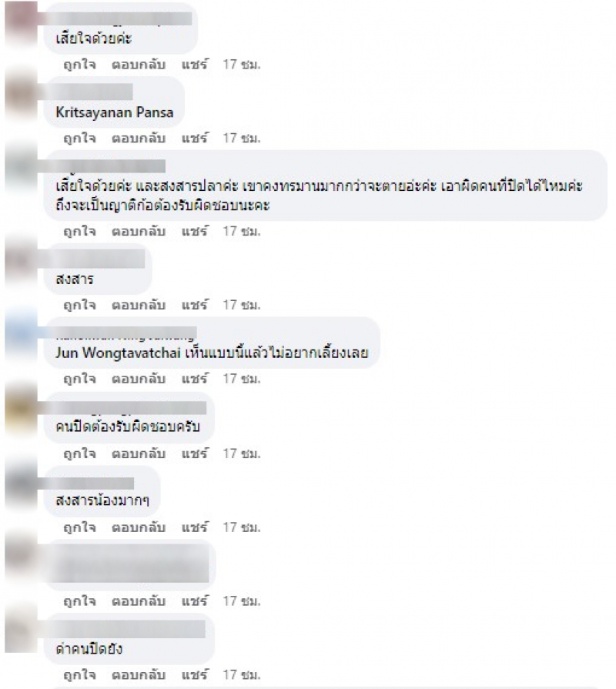Reply to the 'สงสารน้องมากๆ' comment
The image size is (616, 689).
(139, 527)
